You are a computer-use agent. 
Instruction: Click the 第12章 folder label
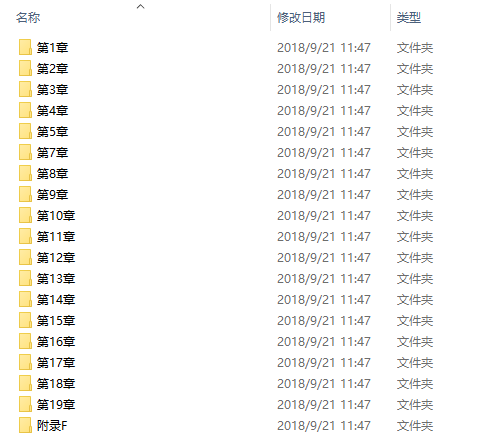[56, 258]
